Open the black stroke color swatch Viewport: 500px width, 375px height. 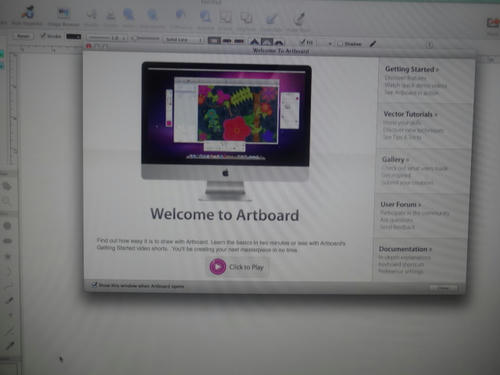point(73,36)
